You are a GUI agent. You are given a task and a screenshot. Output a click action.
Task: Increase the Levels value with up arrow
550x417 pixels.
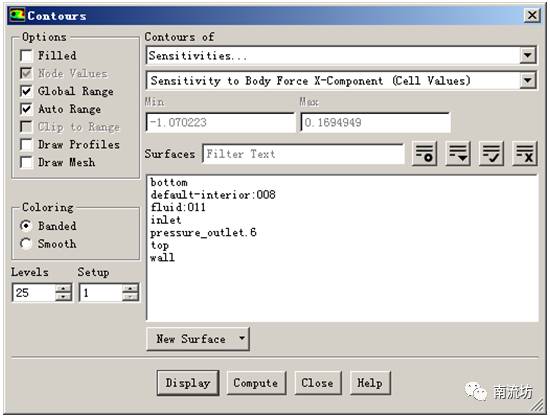63,288
